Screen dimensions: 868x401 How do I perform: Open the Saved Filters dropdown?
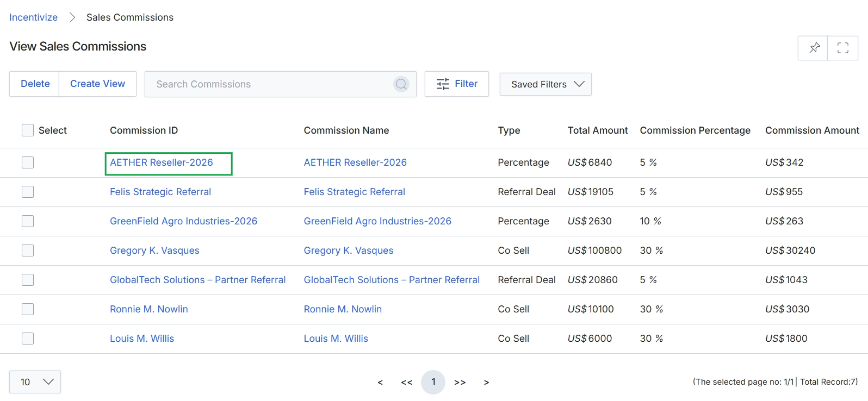(x=545, y=84)
